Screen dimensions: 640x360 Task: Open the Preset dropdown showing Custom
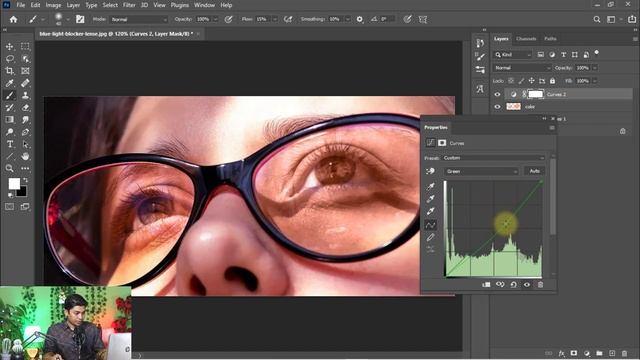pos(493,158)
